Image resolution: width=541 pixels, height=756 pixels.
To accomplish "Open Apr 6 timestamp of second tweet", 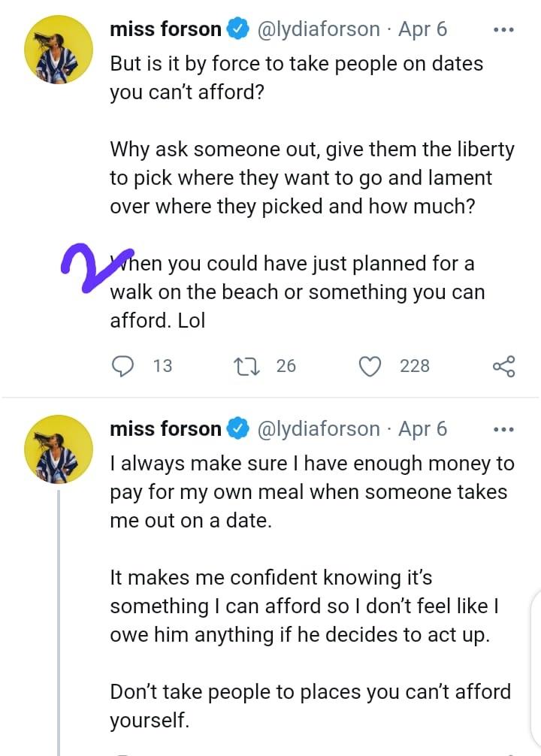I will point(422,429).
